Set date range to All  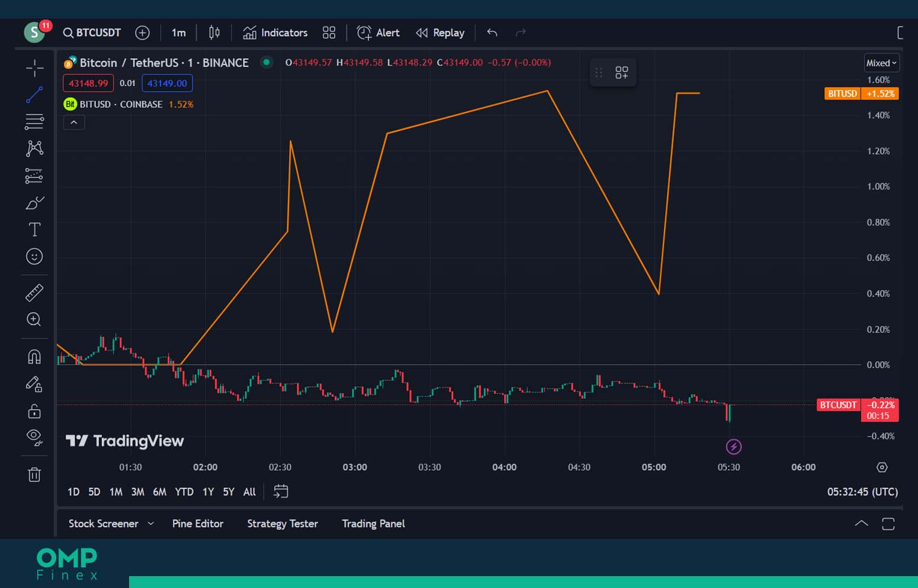pyautogui.click(x=249, y=491)
